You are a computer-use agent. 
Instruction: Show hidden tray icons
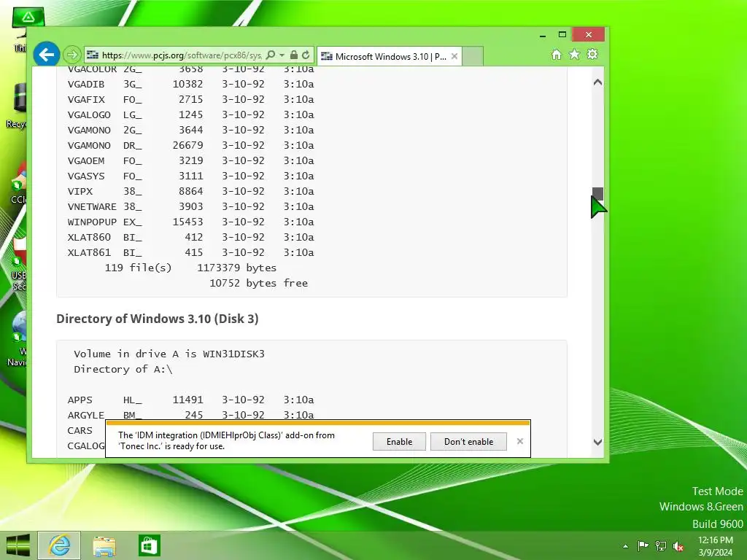pos(625,546)
